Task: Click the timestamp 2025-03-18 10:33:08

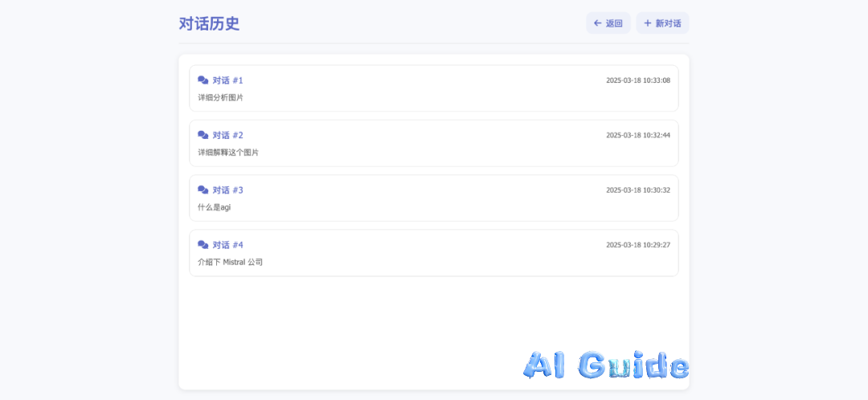Action: (x=638, y=80)
